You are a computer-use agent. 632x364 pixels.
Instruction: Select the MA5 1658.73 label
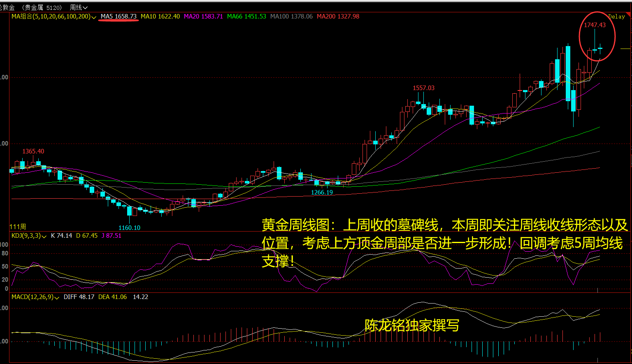tap(118, 16)
